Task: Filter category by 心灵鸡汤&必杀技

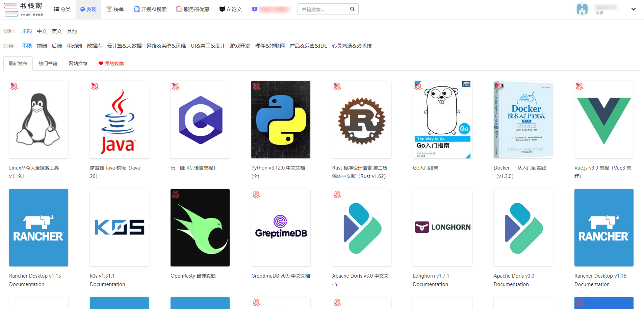Action: (x=352, y=46)
